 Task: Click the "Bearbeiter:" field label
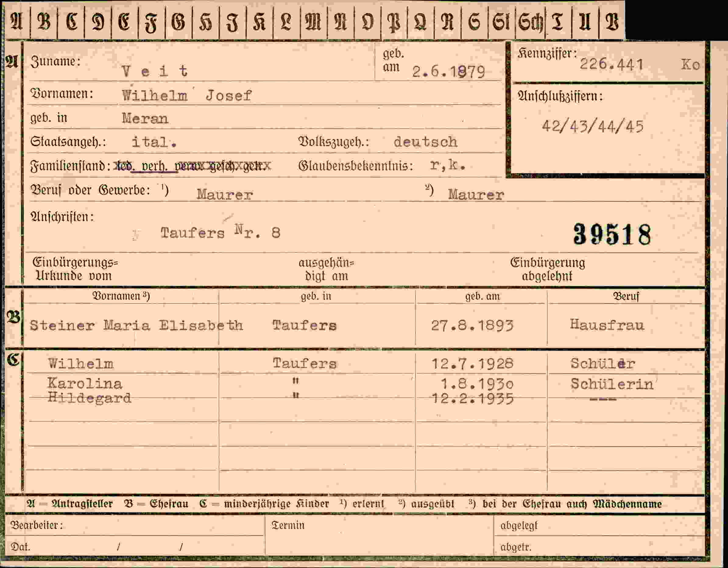point(37,525)
